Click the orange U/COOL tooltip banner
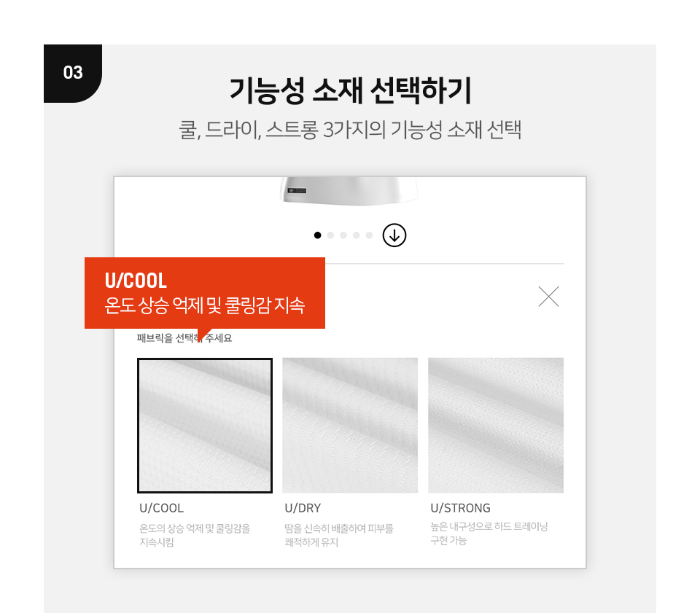This screenshot has height=613, width=700. (204, 293)
